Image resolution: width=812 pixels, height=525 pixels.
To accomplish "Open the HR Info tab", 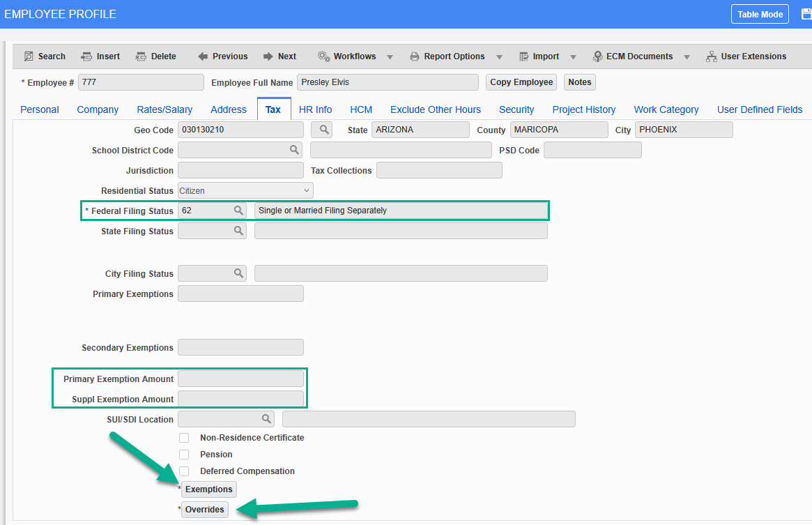I will (x=315, y=109).
